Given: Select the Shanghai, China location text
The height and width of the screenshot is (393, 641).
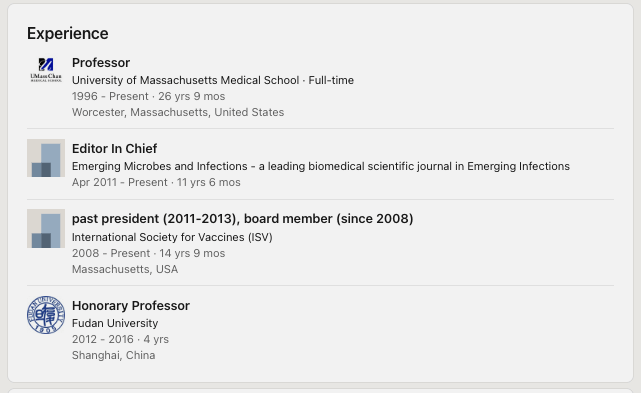Looking at the screenshot, I should pyautogui.click(x=114, y=355).
